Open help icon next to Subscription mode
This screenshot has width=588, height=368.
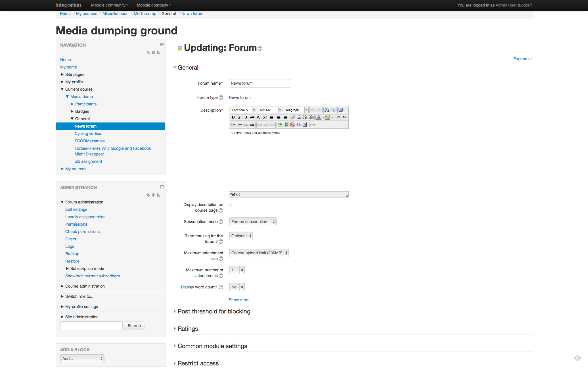(x=221, y=222)
